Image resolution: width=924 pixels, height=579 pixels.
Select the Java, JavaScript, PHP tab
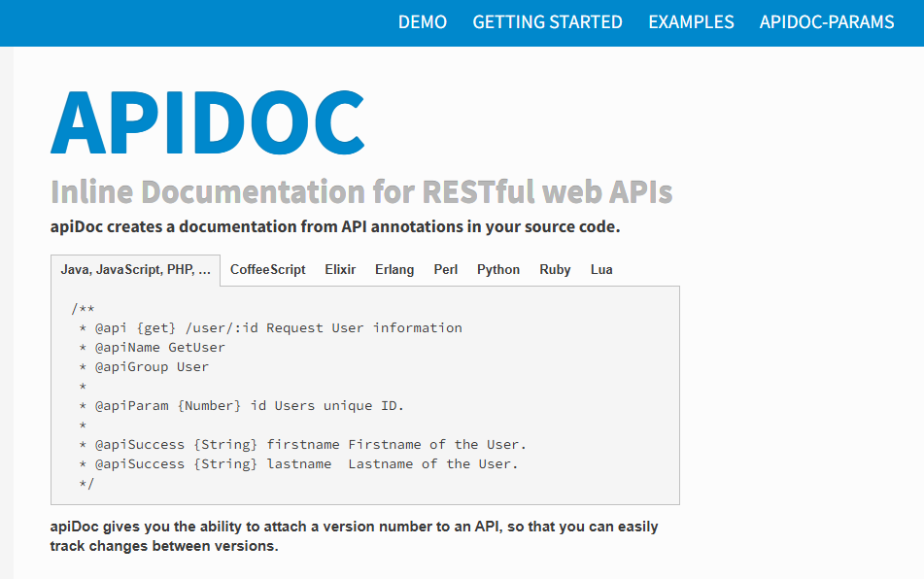coord(135,270)
